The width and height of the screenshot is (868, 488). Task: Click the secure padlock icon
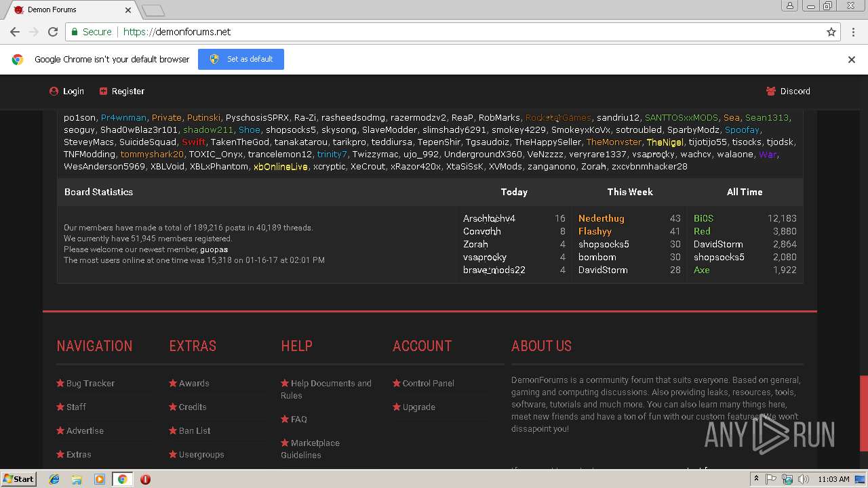pyautogui.click(x=74, y=32)
